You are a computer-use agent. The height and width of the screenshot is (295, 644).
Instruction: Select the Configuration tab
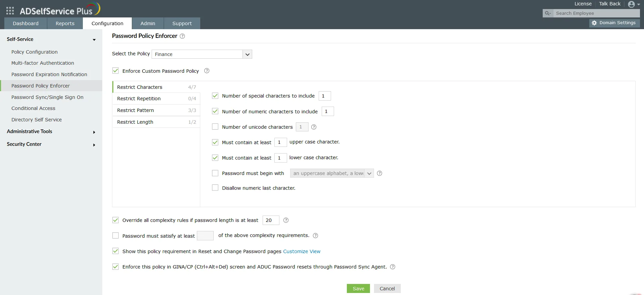107,23
